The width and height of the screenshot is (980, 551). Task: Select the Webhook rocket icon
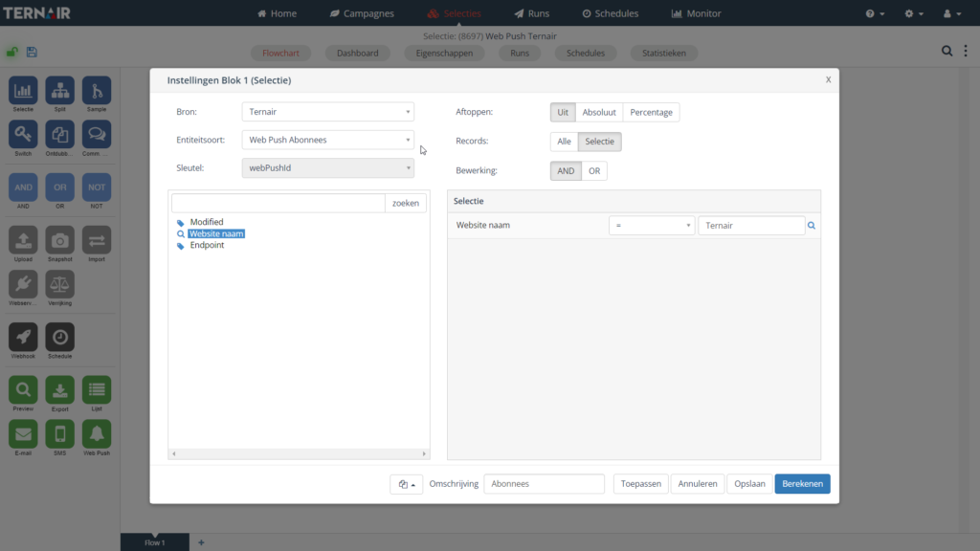point(23,338)
